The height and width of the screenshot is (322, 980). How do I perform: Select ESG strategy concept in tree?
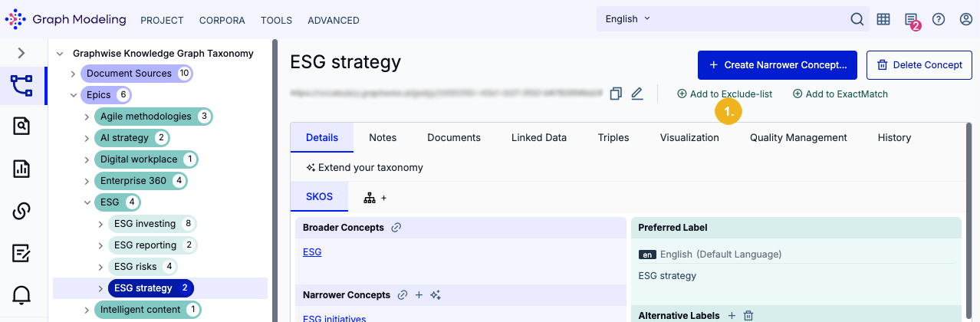(151, 288)
